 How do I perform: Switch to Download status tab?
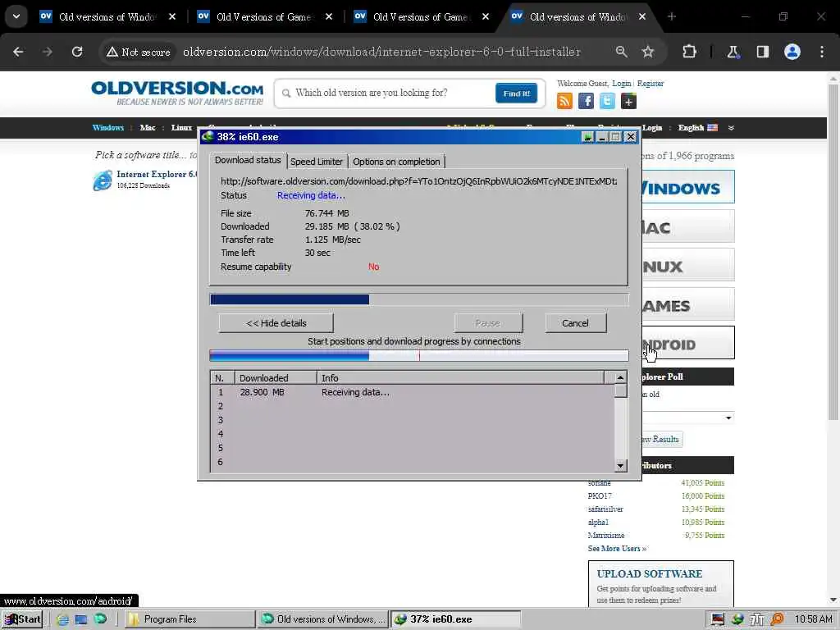pos(248,160)
